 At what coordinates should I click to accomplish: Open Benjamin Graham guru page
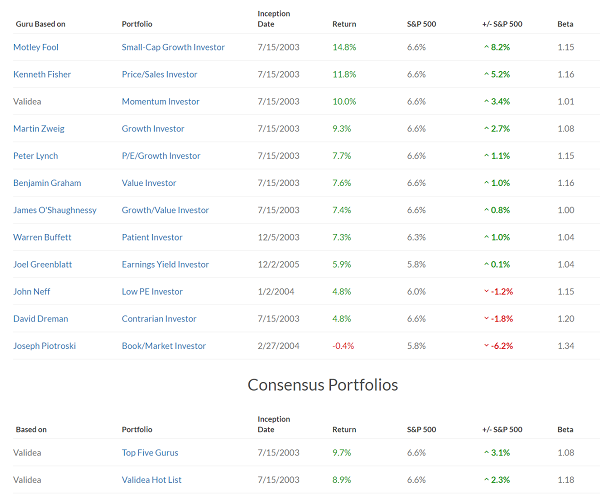[47, 183]
